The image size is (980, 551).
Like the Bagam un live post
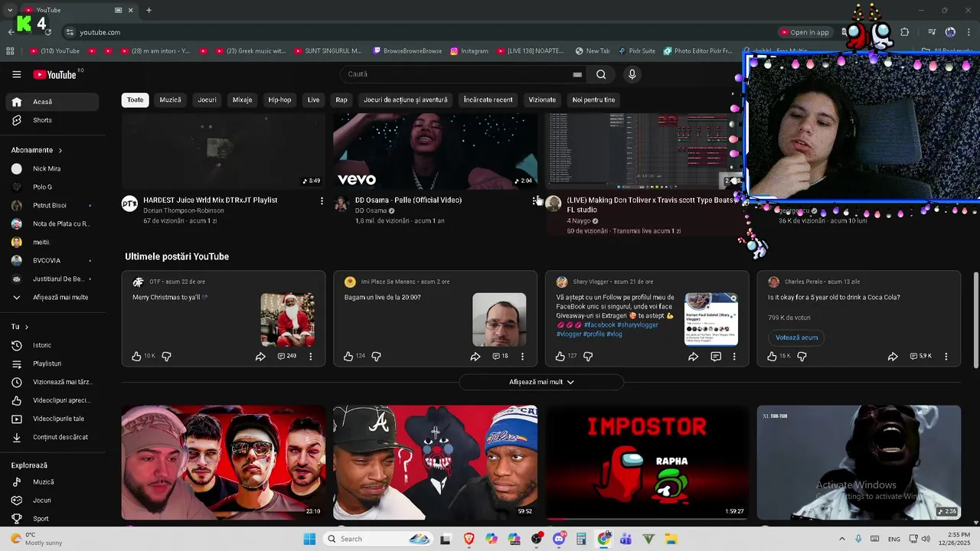pos(348,356)
